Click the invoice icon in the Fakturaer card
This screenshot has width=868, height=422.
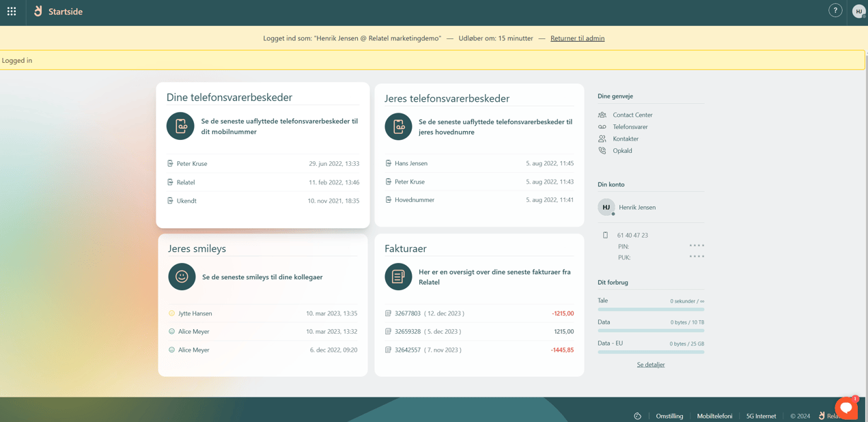pos(398,277)
